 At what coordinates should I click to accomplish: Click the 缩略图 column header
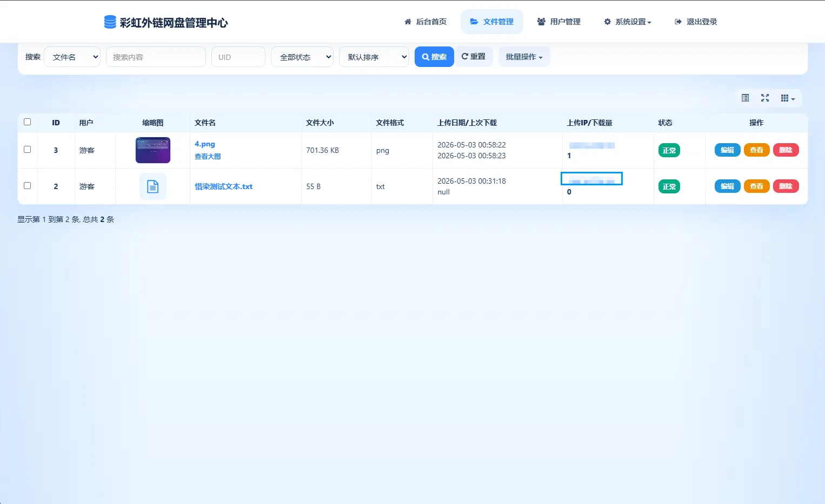153,123
